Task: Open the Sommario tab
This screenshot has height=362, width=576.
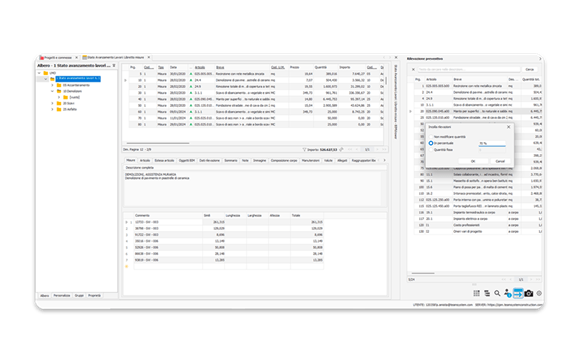Action: [x=231, y=161]
